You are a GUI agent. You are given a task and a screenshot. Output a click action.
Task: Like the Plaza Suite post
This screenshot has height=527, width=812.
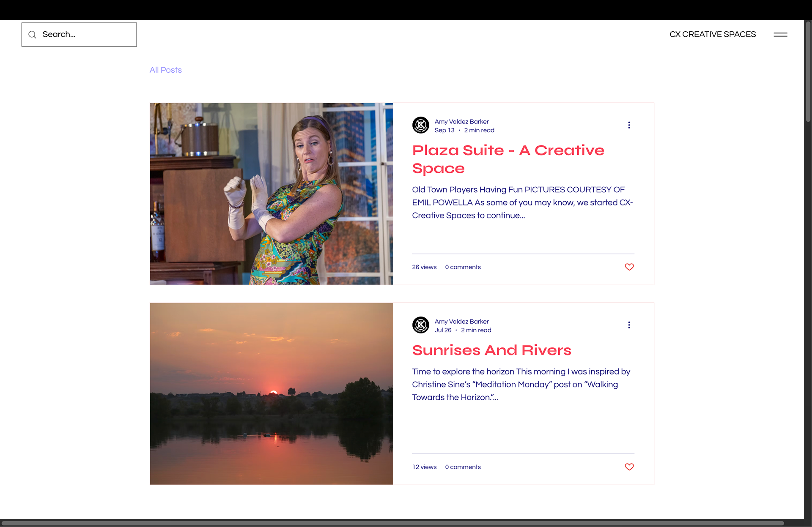point(629,267)
